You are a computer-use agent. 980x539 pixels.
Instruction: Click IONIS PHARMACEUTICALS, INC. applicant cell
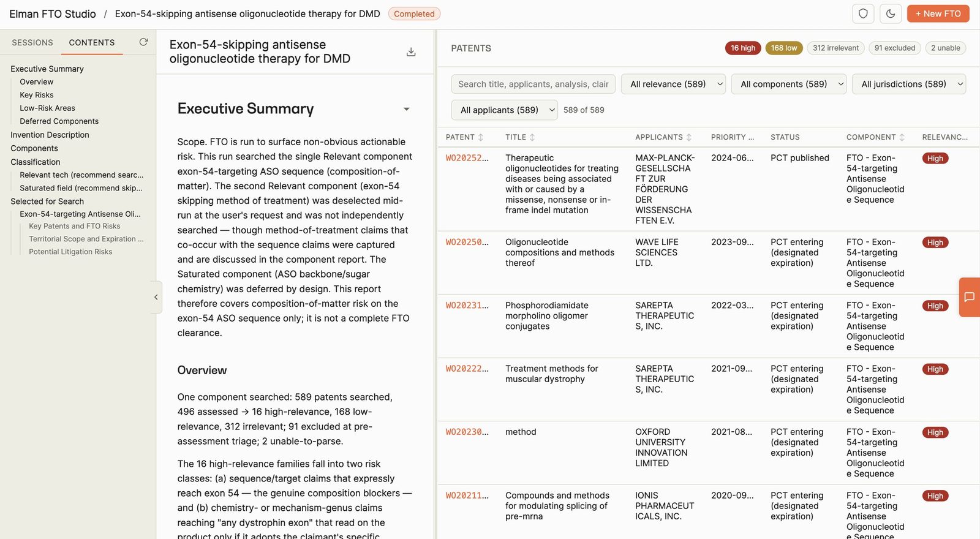tap(665, 506)
